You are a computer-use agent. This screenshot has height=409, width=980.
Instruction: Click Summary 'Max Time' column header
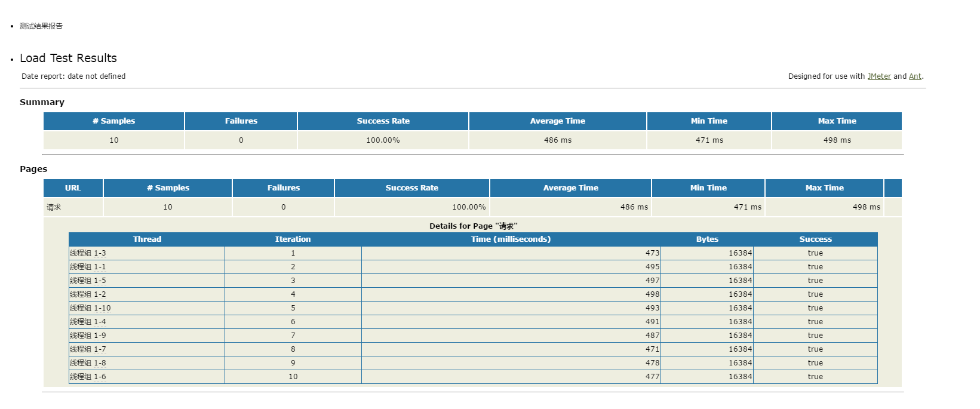pos(837,121)
